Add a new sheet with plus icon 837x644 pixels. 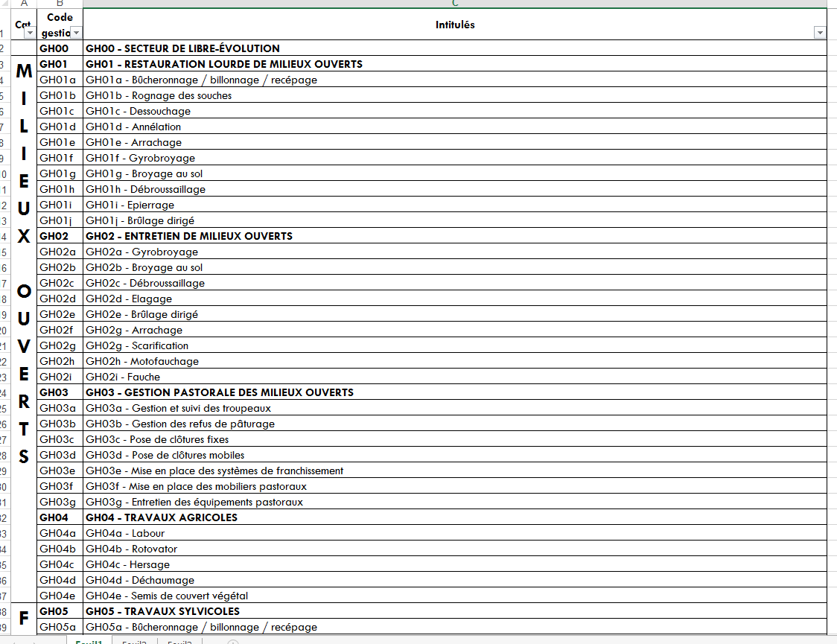pos(232,642)
